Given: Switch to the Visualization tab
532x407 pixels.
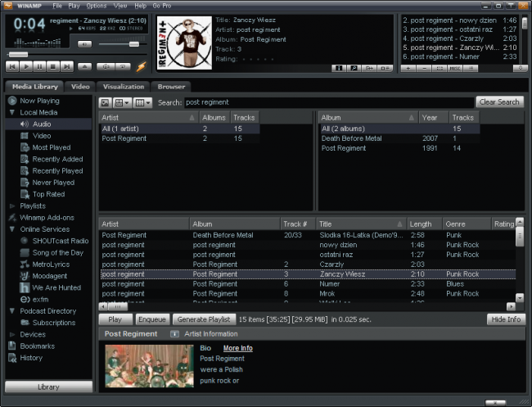Looking at the screenshot, I should pyautogui.click(x=124, y=87).
